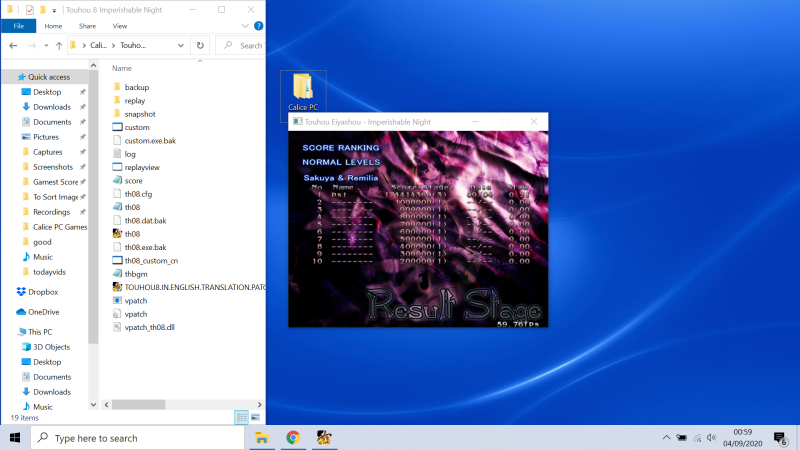Refresh the current folder
Viewport: 800px width, 450px height.
[200, 45]
